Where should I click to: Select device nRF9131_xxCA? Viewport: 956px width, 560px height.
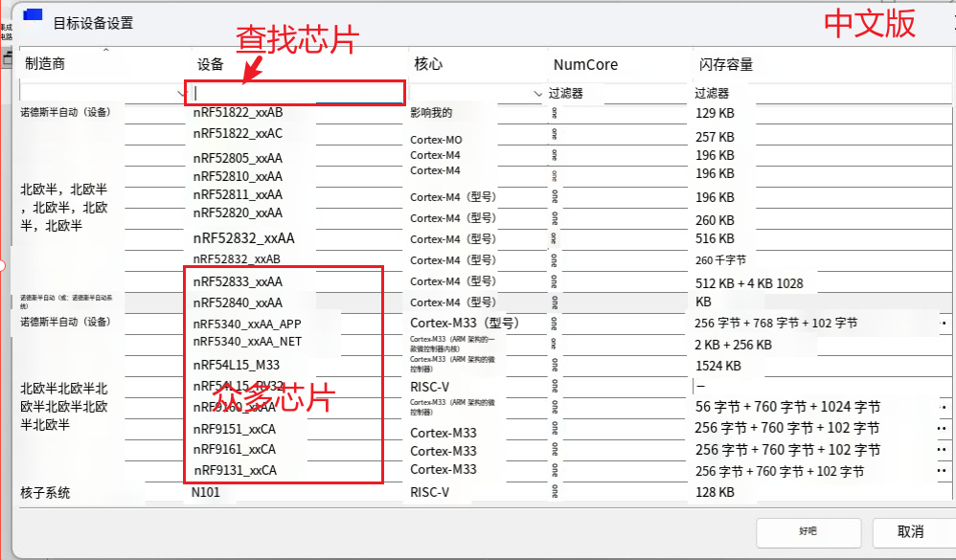[x=236, y=470]
